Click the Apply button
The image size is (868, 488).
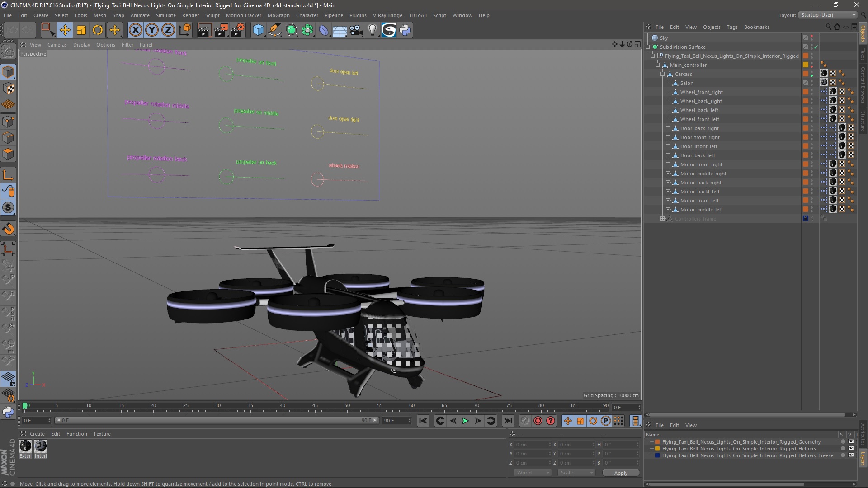click(621, 473)
